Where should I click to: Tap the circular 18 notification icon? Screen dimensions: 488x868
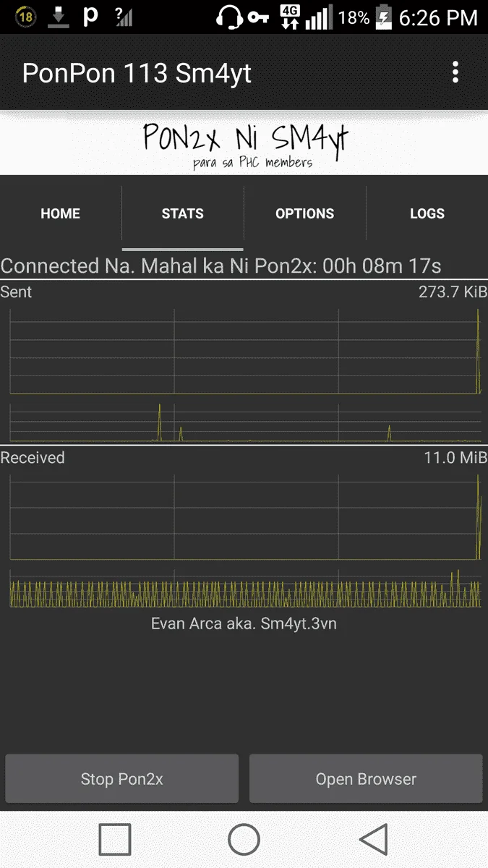(25, 17)
